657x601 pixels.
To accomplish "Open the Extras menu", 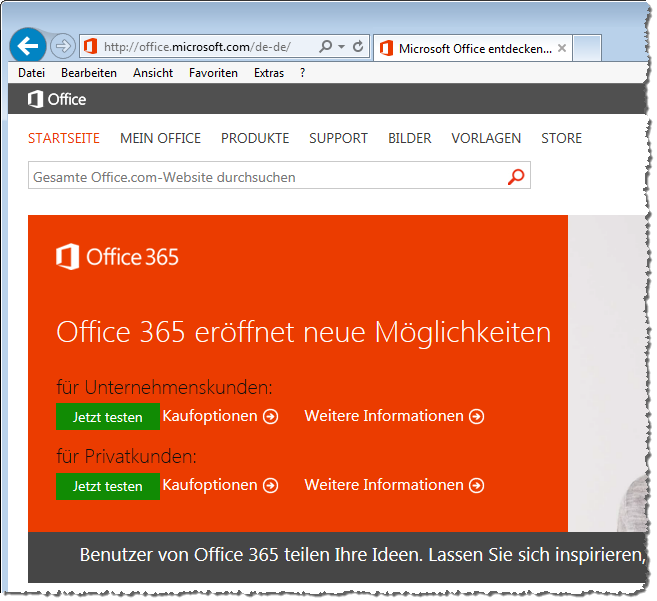I will (x=269, y=73).
